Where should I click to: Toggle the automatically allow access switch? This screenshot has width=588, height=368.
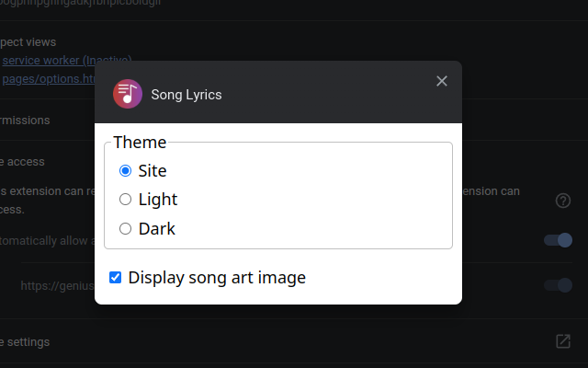click(558, 240)
